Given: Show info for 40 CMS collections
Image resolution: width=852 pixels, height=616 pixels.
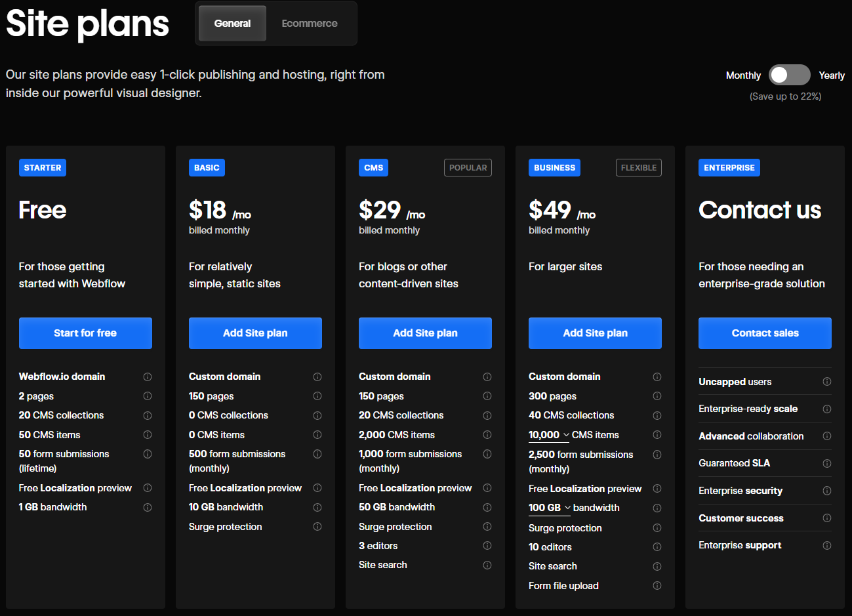Looking at the screenshot, I should 657,415.
